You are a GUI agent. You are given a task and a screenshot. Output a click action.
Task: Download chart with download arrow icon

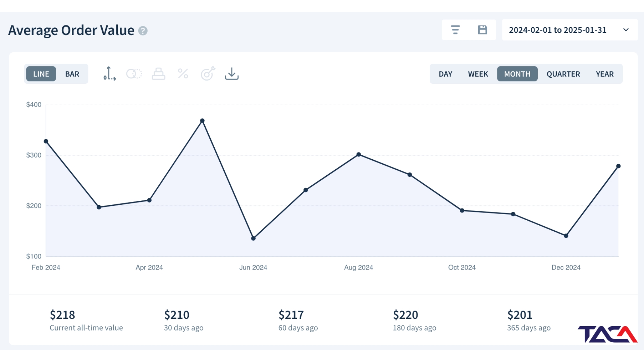point(232,74)
